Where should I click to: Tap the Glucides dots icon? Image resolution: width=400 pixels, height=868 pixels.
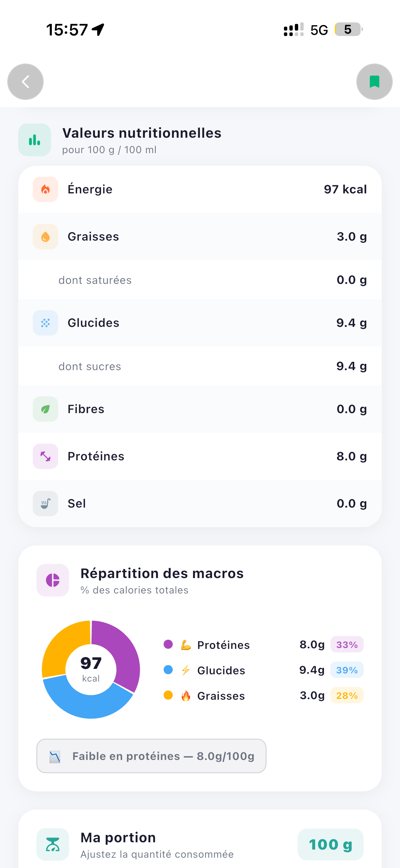(45, 323)
